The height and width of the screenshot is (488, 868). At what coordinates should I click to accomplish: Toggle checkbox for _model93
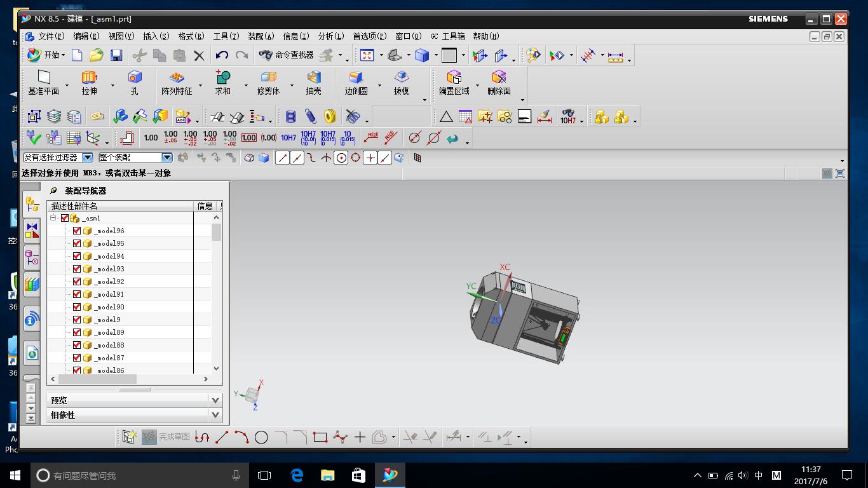[x=77, y=269]
